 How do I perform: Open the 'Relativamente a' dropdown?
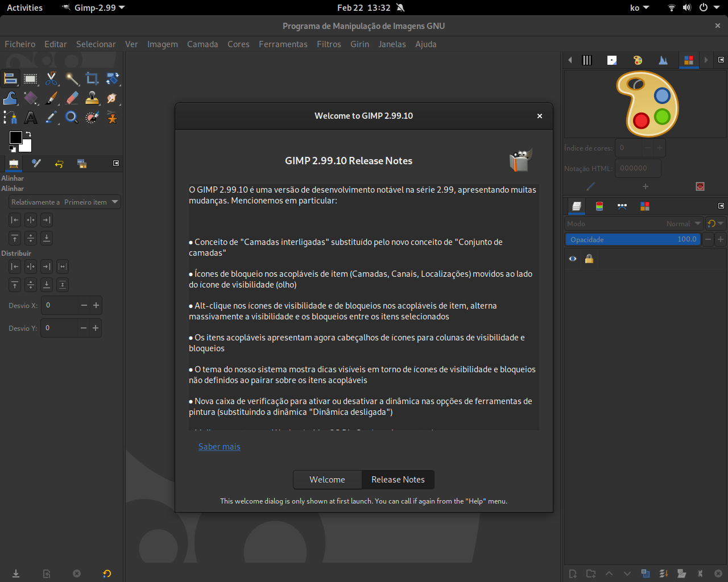click(64, 202)
